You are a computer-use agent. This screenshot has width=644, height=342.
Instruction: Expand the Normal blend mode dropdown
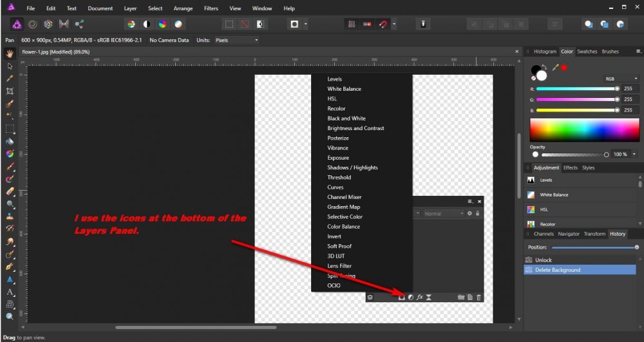tap(443, 213)
